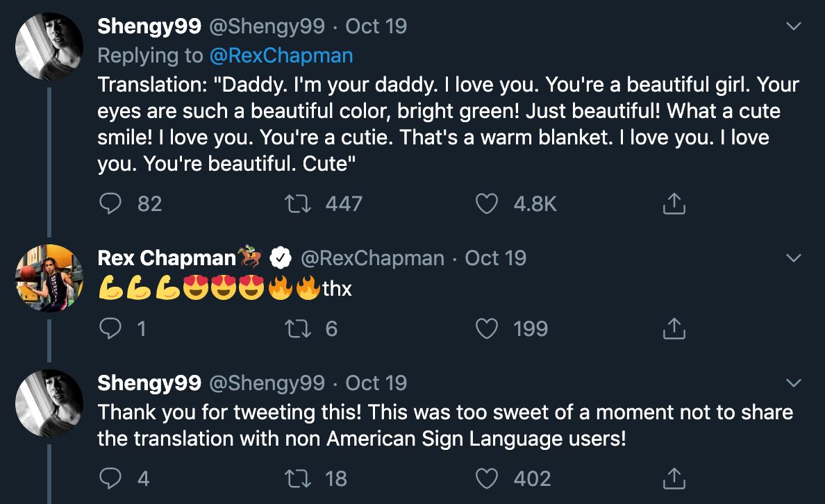Expand options chevron on Rex Chapman's tweet
825x504 pixels.
793,258
